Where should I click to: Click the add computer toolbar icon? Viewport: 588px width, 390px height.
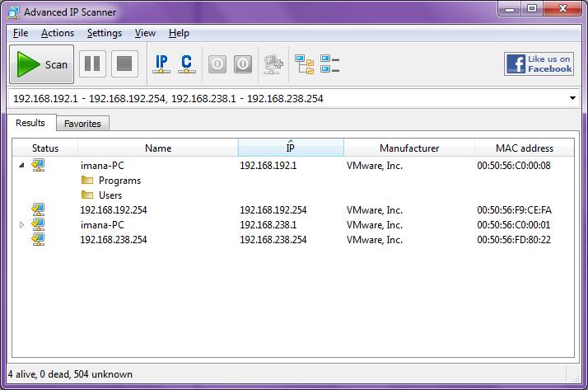[x=273, y=64]
